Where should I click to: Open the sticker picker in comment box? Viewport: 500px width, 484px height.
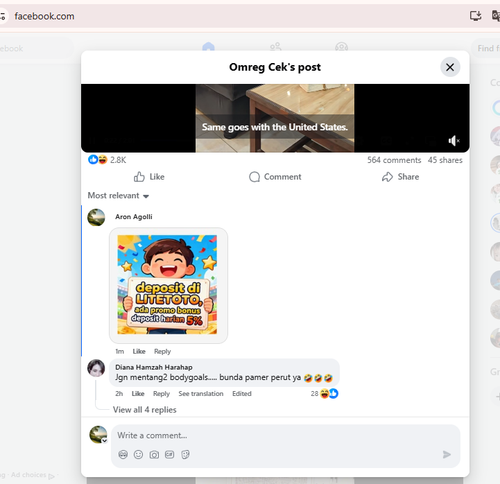[185, 454]
